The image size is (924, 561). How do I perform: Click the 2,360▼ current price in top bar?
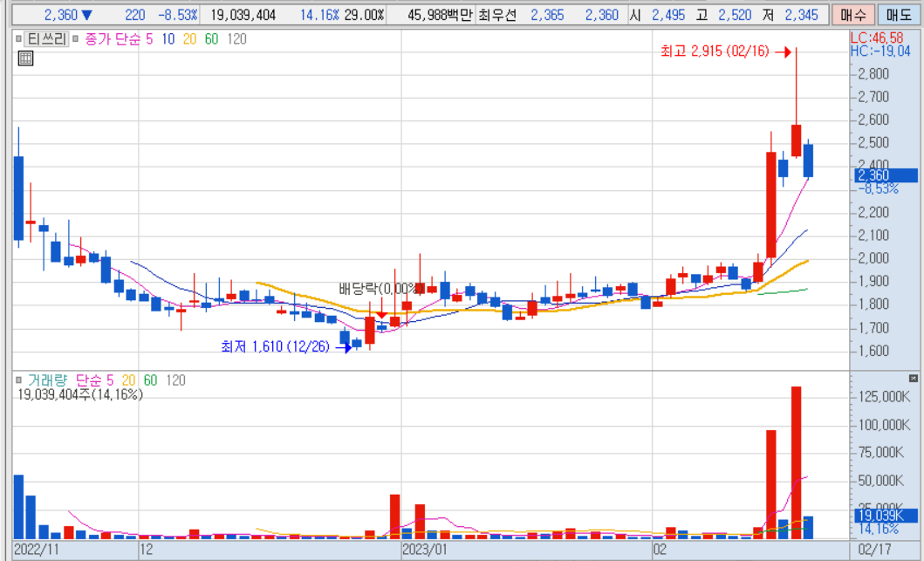68,15
